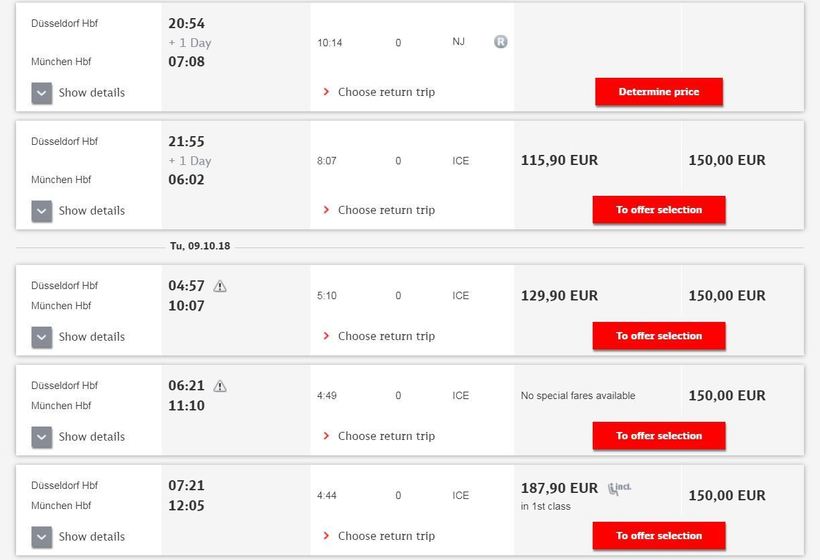Expand details arrow for 20:54 departure
820x560 pixels.
tap(41, 93)
